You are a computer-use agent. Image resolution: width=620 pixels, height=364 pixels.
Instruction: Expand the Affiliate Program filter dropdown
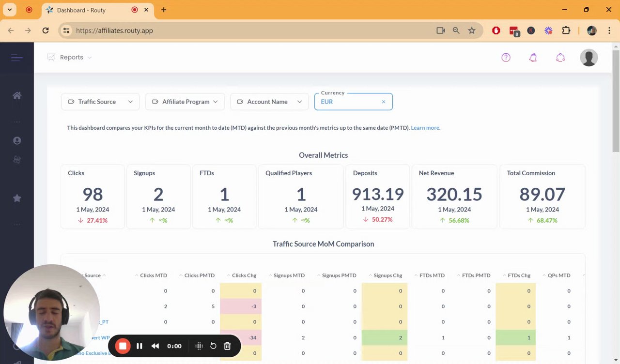point(185,102)
